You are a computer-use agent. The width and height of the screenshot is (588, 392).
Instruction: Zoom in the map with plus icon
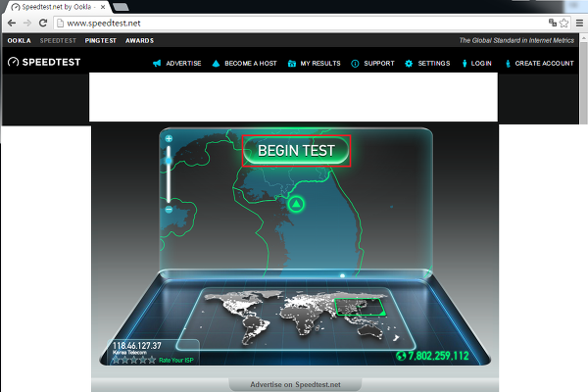pyautogui.click(x=169, y=139)
